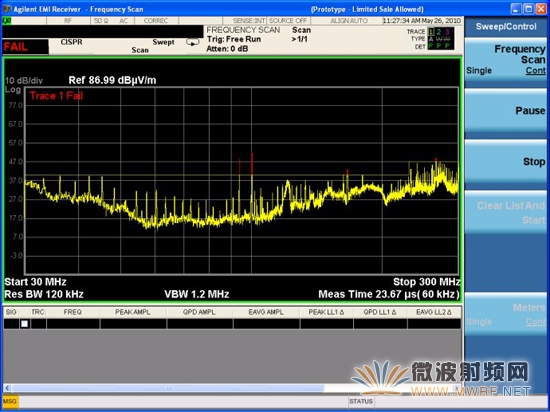Open the Sweep/Control menu header

pos(506,27)
